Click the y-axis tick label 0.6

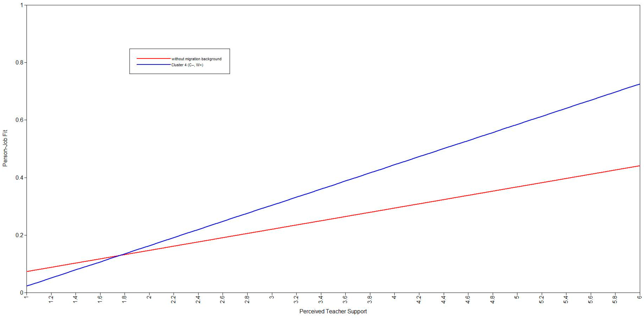coord(19,120)
